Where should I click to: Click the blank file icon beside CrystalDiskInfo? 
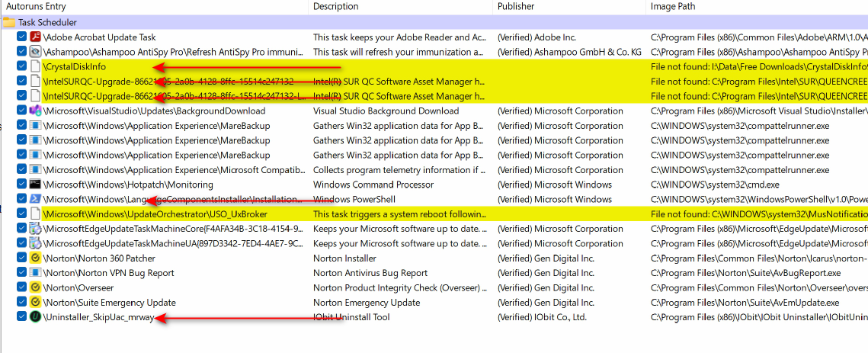(35, 66)
